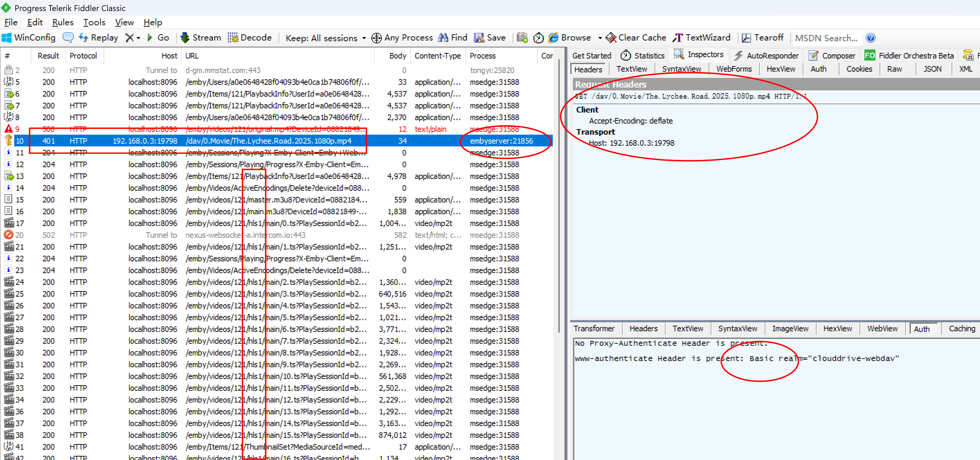This screenshot has height=460, width=980.
Task: Click the MSDN Search input field
Action: 826,38
